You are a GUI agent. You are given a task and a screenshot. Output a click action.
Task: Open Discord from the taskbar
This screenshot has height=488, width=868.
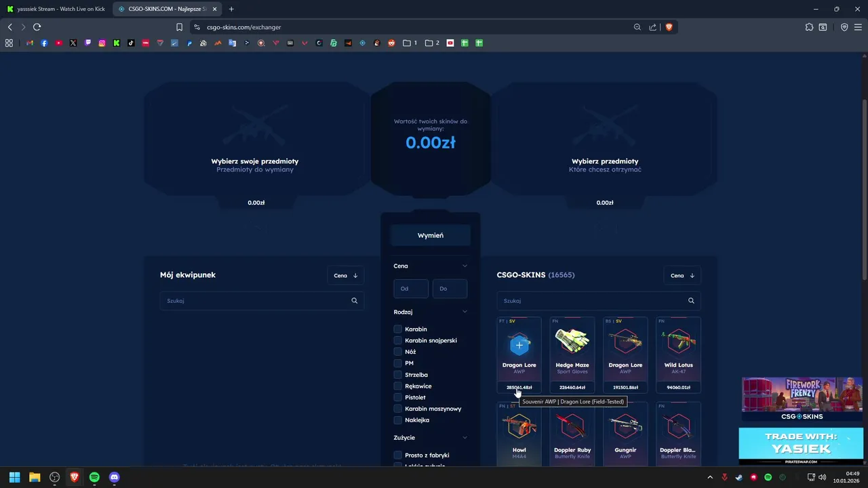tap(114, 477)
